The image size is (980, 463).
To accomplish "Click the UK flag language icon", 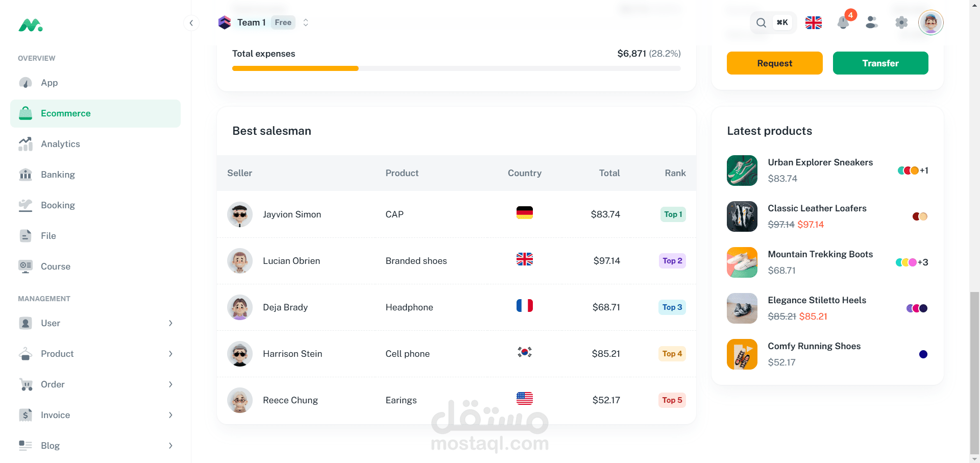I will 813,22.
